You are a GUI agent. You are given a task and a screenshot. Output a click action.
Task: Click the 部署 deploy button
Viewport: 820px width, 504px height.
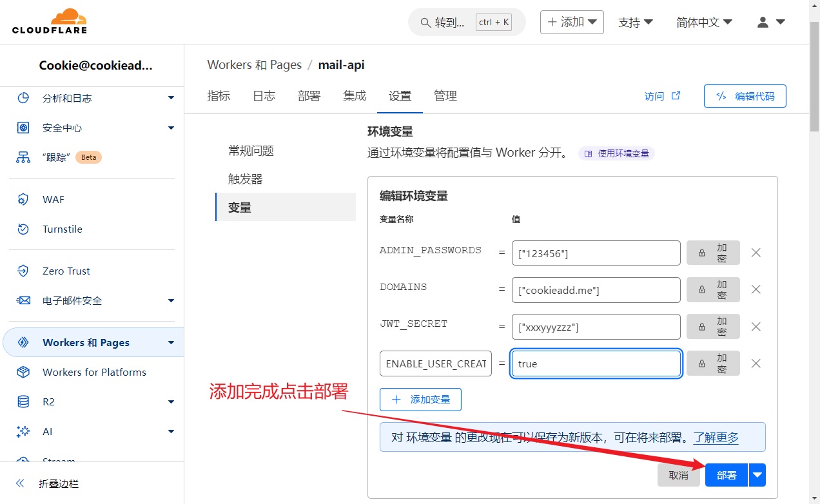point(726,475)
